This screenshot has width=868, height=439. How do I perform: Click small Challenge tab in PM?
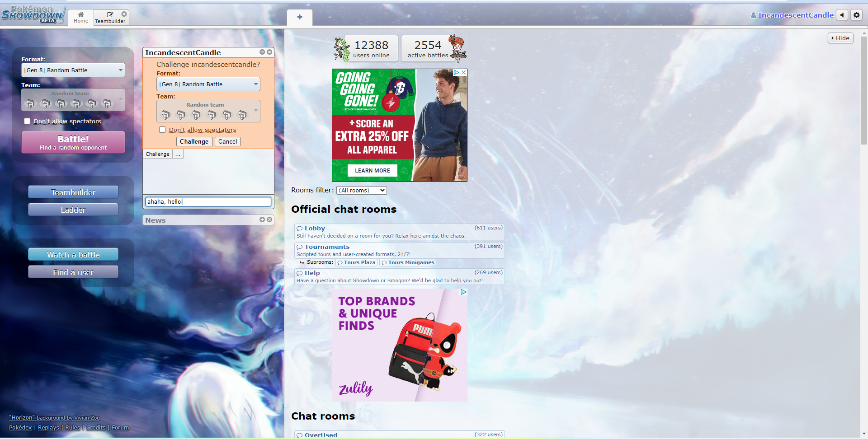[157, 154]
